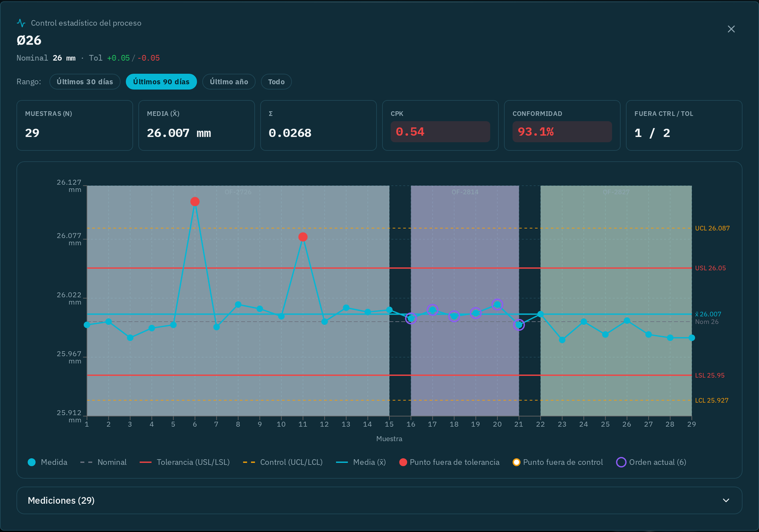
Task: Click the UCL 26.087 label
Action: [x=712, y=228]
